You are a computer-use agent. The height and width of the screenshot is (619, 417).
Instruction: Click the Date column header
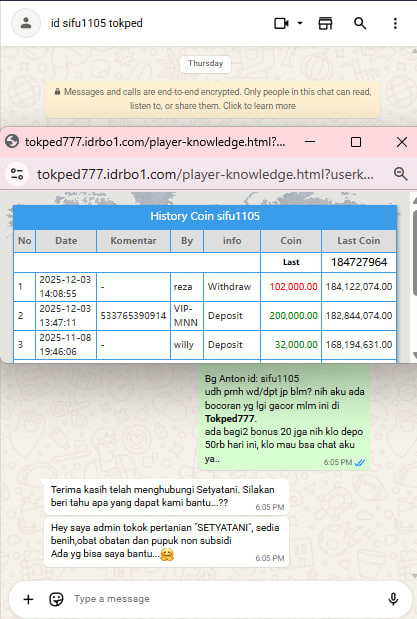(66, 240)
